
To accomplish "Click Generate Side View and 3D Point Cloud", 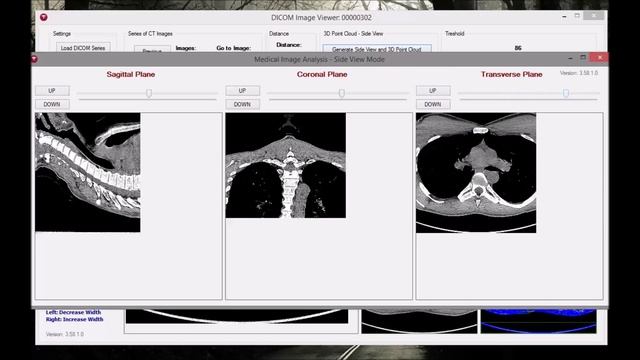I will (x=377, y=49).
